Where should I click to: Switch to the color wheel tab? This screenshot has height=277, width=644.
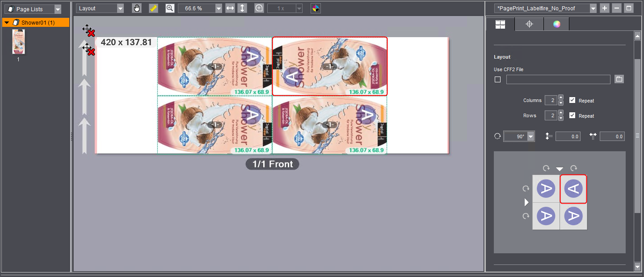(x=556, y=24)
